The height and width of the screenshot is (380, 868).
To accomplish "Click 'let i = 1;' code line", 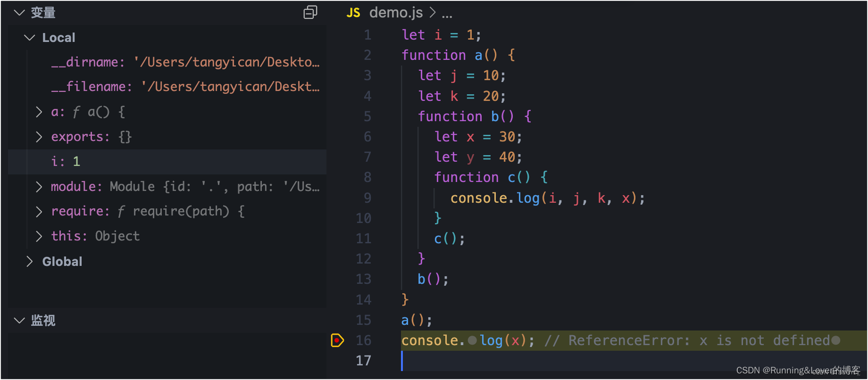I will tap(442, 35).
